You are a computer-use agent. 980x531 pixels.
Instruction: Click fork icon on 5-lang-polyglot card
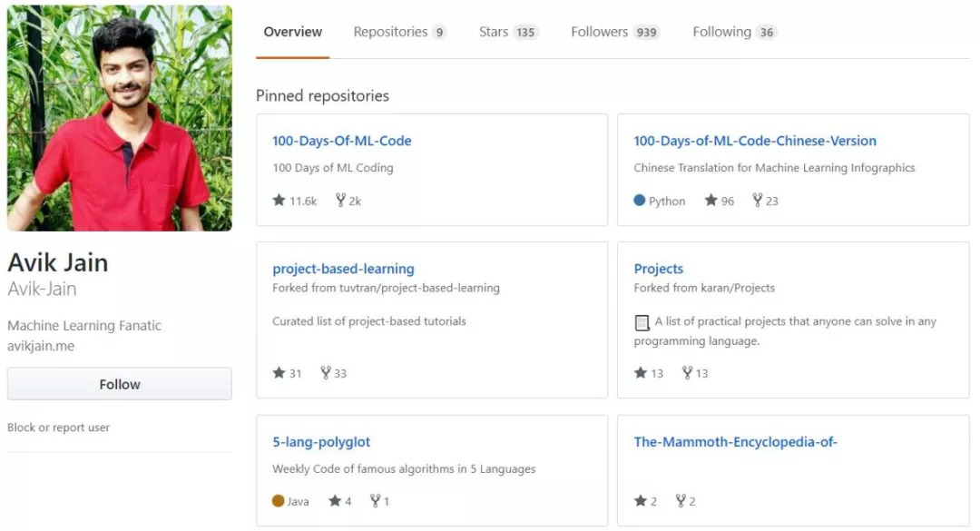(375, 500)
